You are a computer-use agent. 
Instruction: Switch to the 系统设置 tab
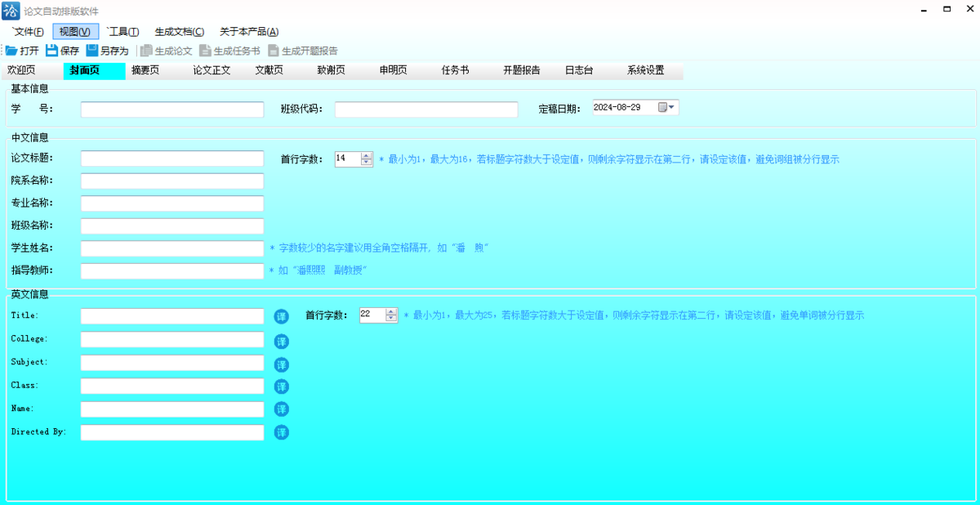[x=645, y=70]
